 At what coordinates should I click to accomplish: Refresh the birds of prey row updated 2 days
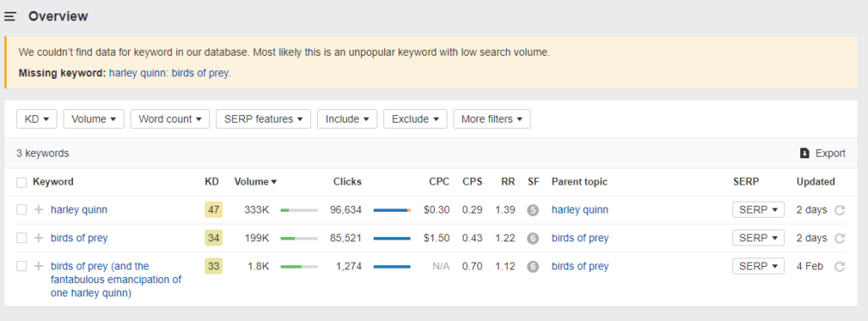(840, 239)
